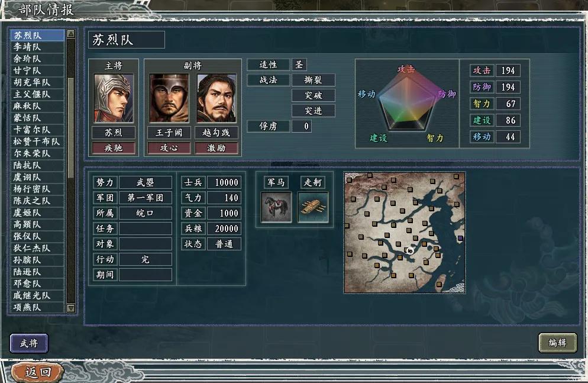Click the 突破 tactic entry
The width and height of the screenshot is (588, 383).
click(313, 95)
